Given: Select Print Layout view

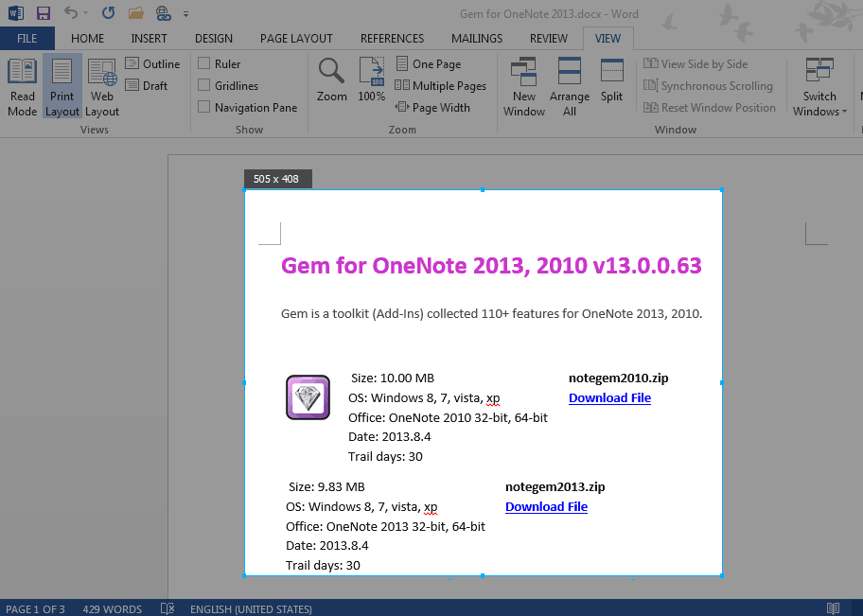Looking at the screenshot, I should 62,87.
